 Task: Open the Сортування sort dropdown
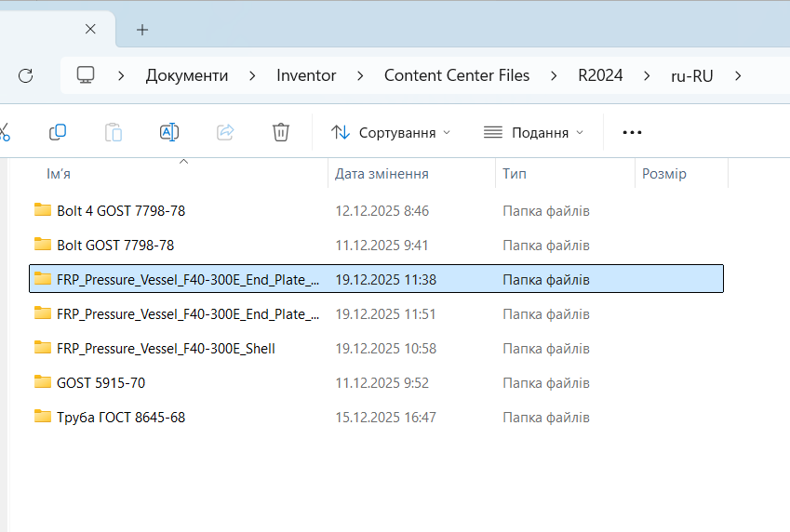click(x=391, y=132)
